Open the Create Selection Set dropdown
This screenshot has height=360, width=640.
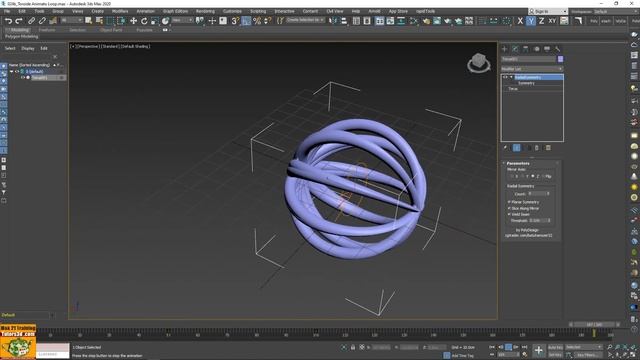[x=305, y=20]
